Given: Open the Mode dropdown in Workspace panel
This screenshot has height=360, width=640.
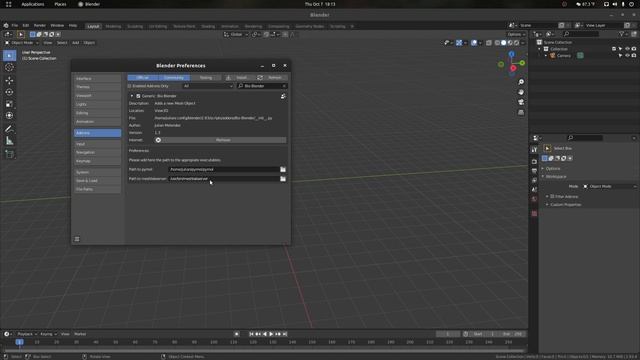Looking at the screenshot, I should (610, 187).
